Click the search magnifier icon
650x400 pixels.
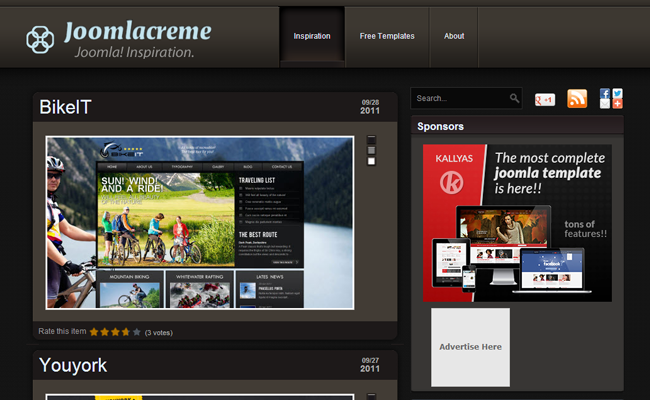tap(514, 98)
